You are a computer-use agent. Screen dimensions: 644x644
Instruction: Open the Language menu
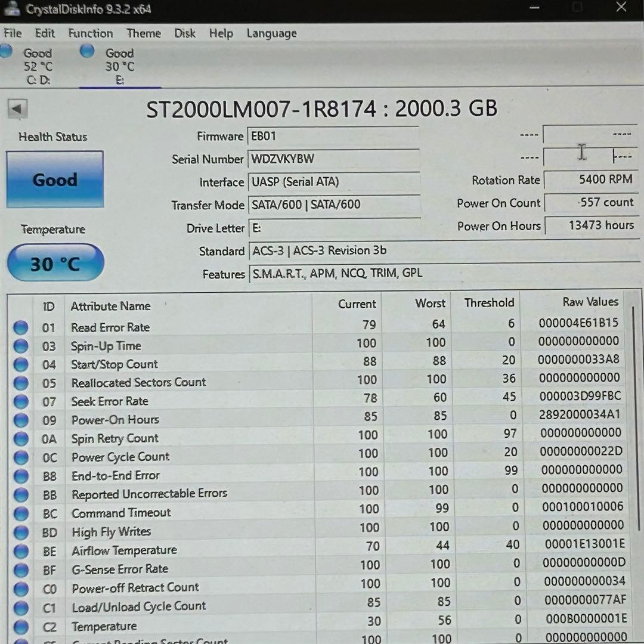click(271, 33)
